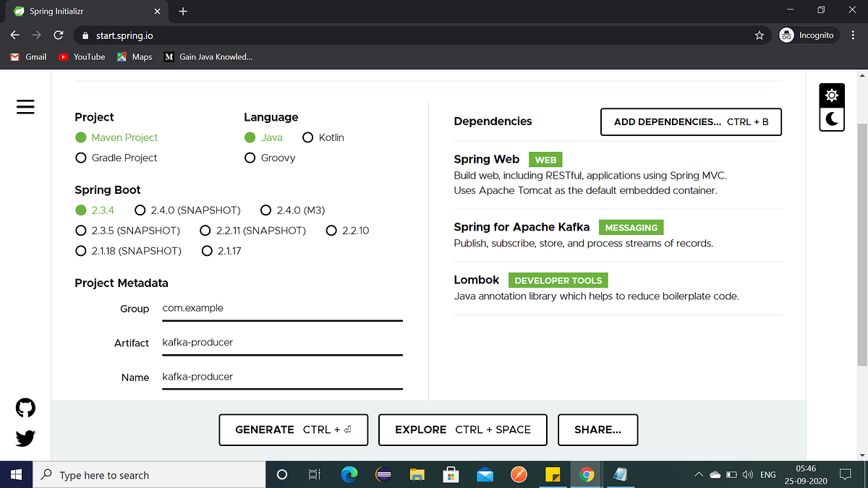Open the notepad app on taskbar
Viewport: 868px width, 488px height.
point(620,475)
